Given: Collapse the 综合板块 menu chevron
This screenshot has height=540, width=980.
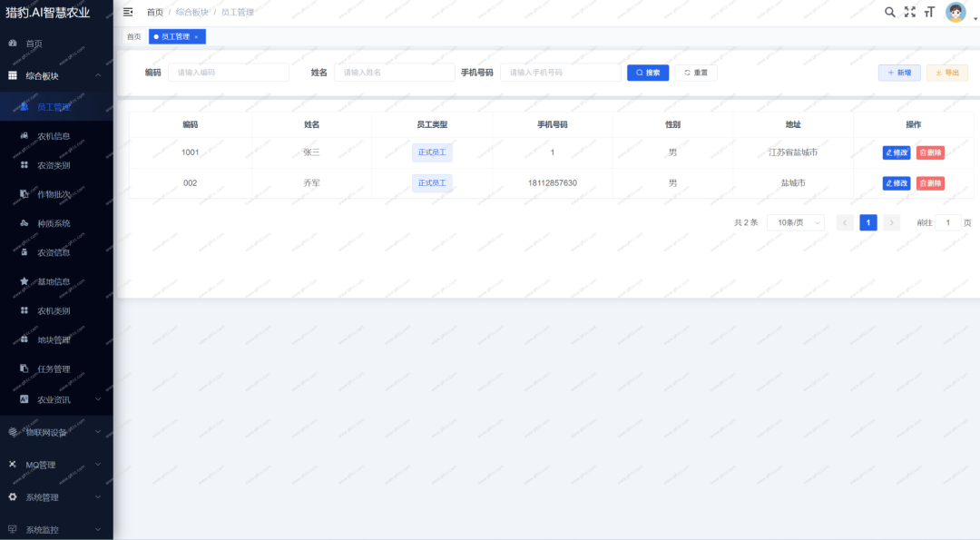Looking at the screenshot, I should click(x=98, y=75).
